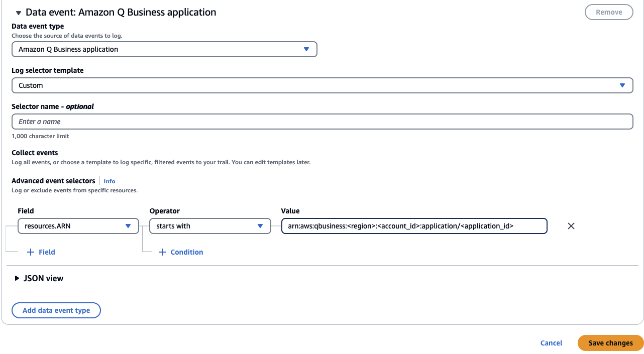Open the Data event type dropdown
The image size is (644, 354).
pos(164,49)
